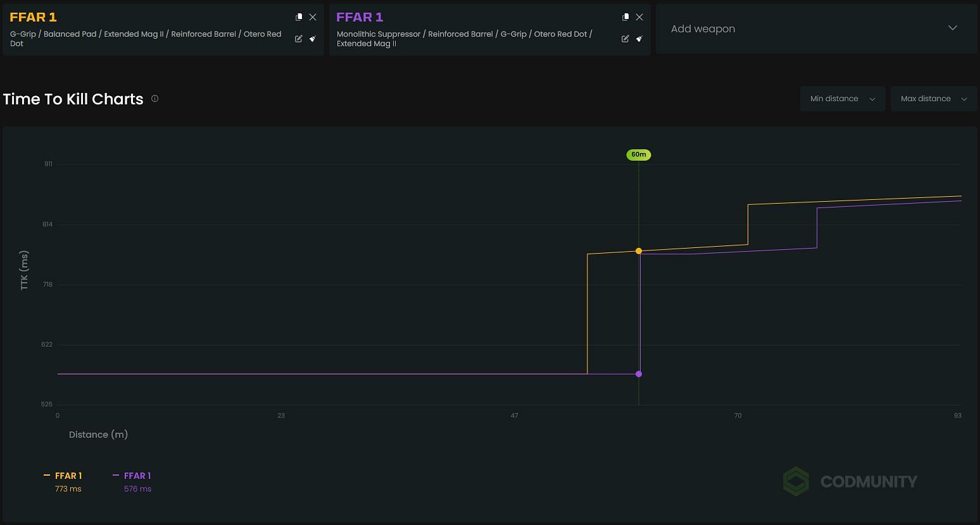Screen dimensions: 980x525
Task: Click the paint icon on orange FFAR 1
Action: click(x=313, y=39)
